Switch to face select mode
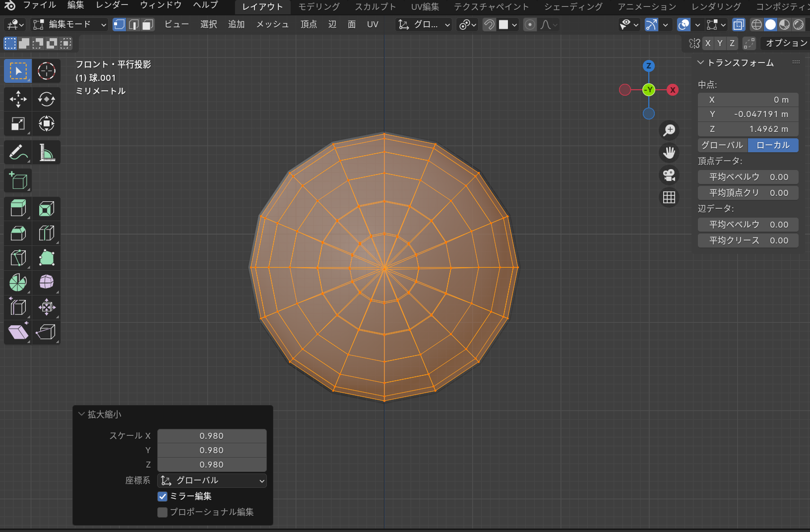Image resolution: width=810 pixels, height=532 pixels. point(147,24)
